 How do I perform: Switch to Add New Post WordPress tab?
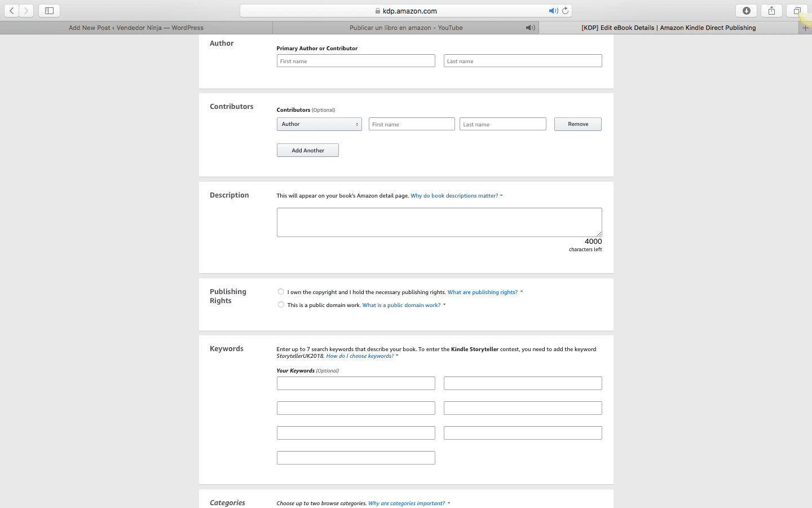click(136, 28)
